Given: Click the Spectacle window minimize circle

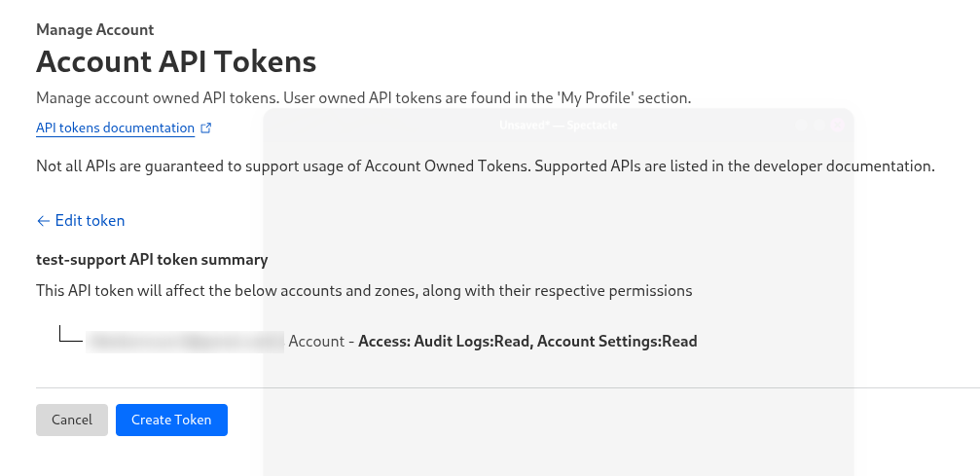Looking at the screenshot, I should tap(801, 125).
